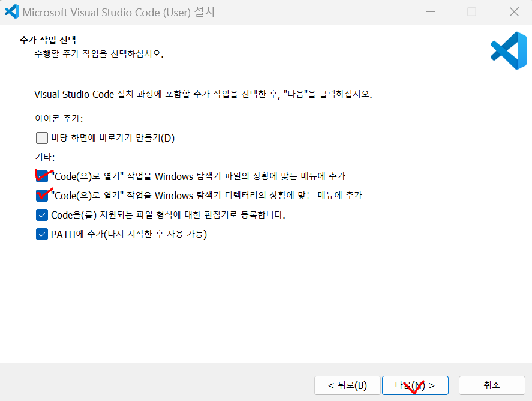Click the VS Code icon in title bar
Screen dimensions: 532x401
[x=12, y=11]
